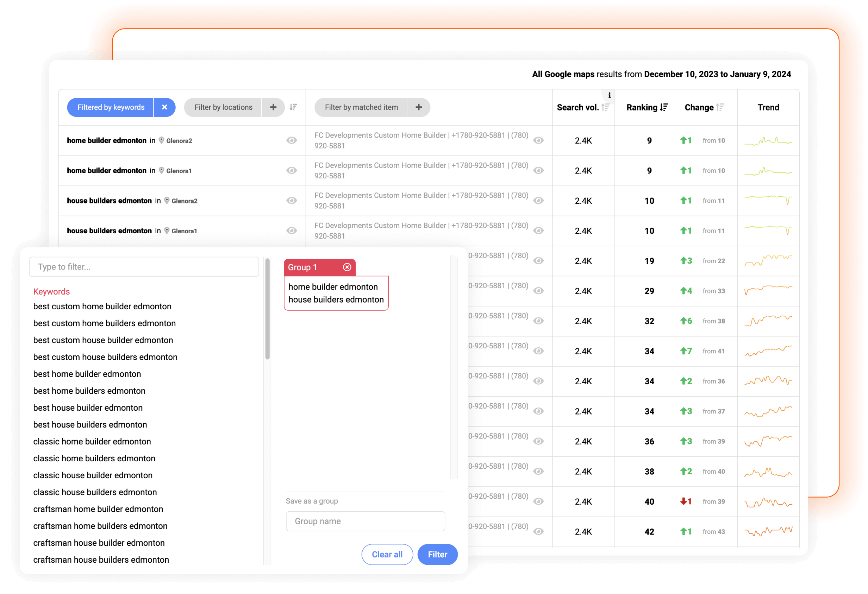Click the sort icon beside the locations filter
Viewport: 868px width, 594px height.
pos(294,107)
